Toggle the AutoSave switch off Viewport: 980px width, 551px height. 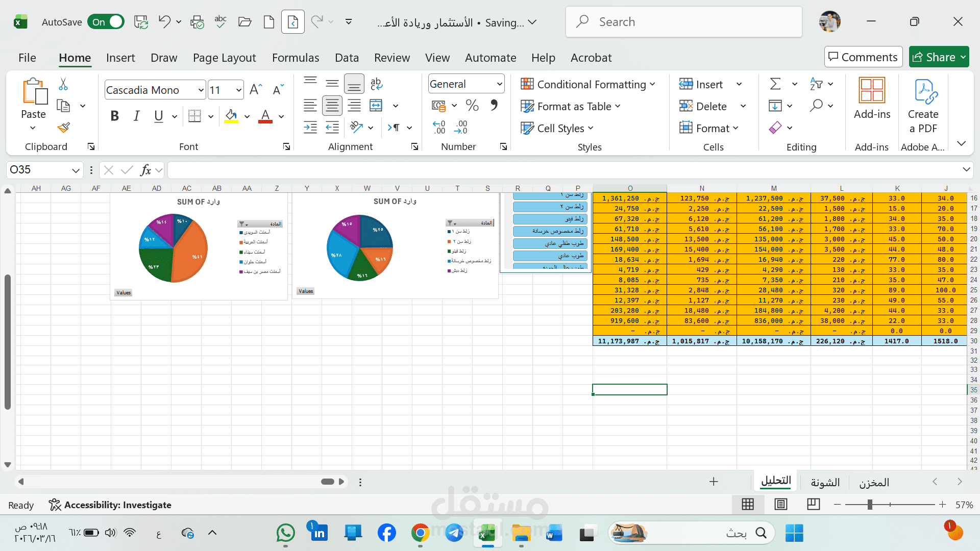click(106, 22)
